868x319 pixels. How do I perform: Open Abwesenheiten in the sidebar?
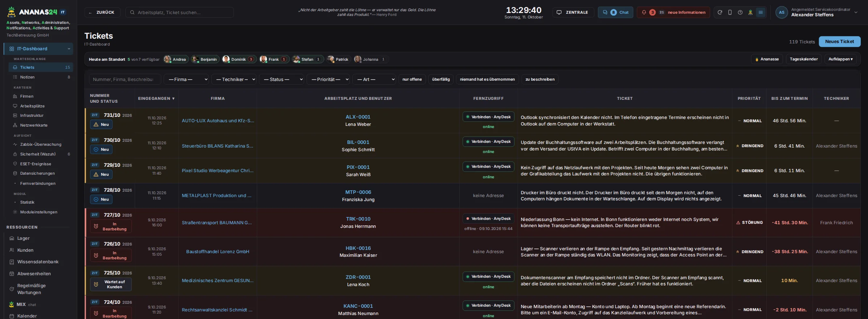[x=34, y=274]
